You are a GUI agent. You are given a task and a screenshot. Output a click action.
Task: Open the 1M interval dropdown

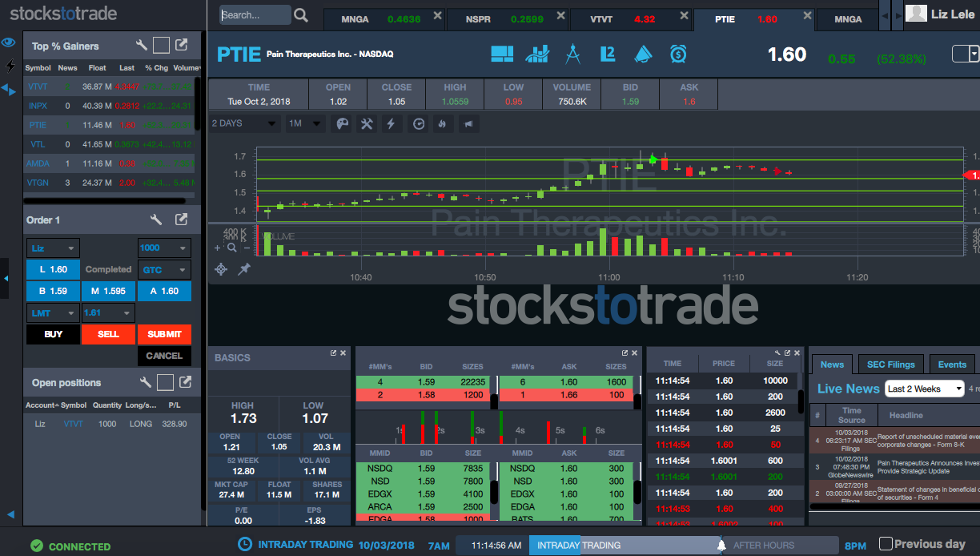tap(304, 123)
